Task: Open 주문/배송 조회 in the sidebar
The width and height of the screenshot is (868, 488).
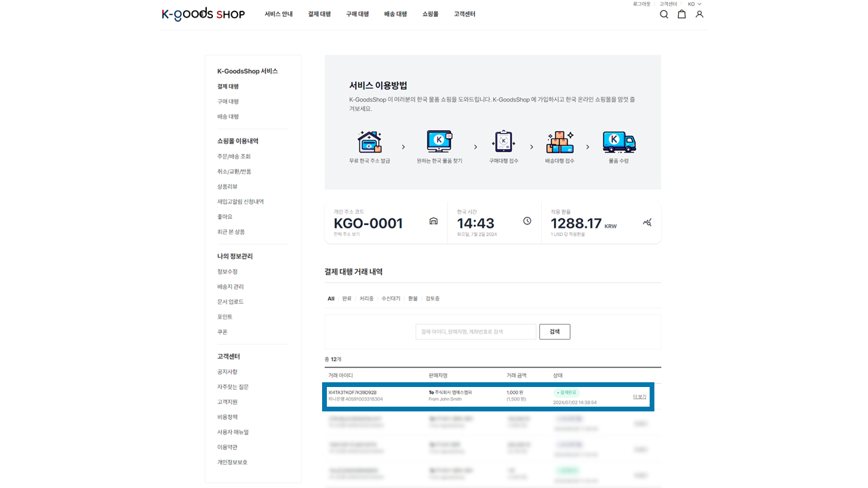Action: click(x=234, y=157)
